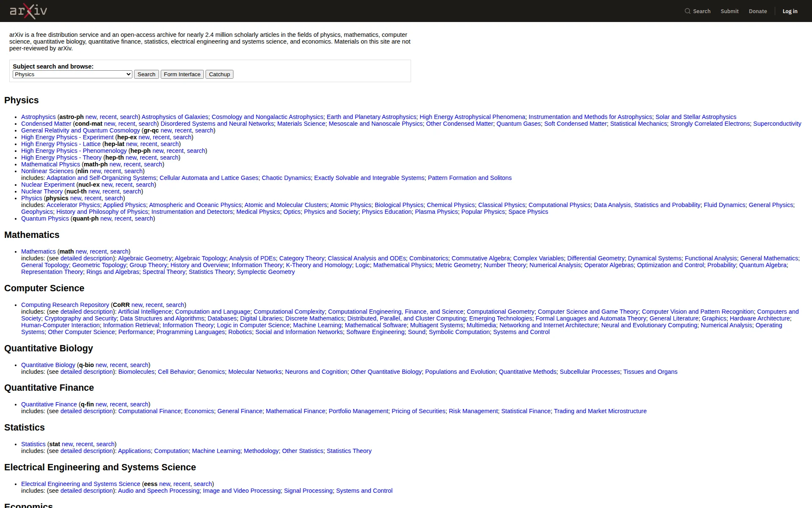Open the Computing Research Repository link

[x=65, y=305]
